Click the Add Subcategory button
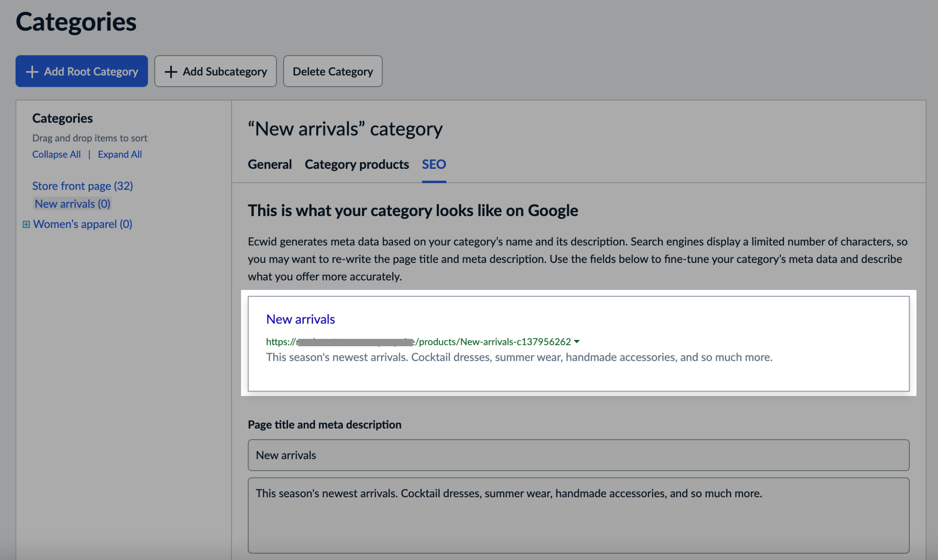 tap(216, 71)
